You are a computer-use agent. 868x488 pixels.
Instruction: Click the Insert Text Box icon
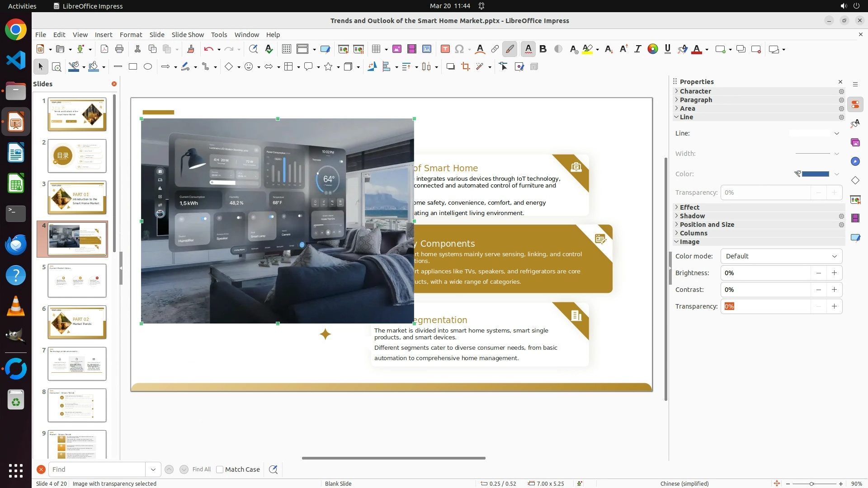pyautogui.click(x=445, y=49)
